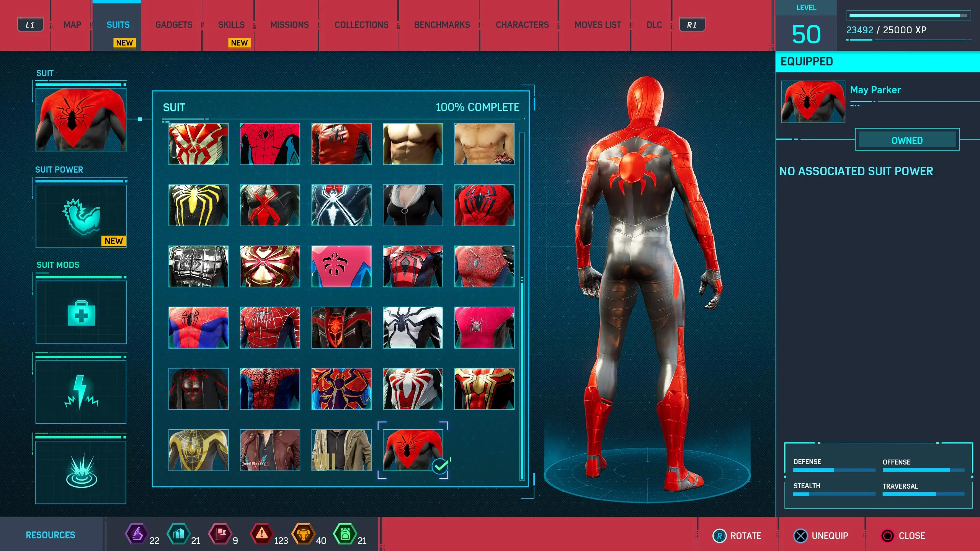Select the red and white armored suit thumbnail
Screen dimensions: 980x551
tap(198, 144)
